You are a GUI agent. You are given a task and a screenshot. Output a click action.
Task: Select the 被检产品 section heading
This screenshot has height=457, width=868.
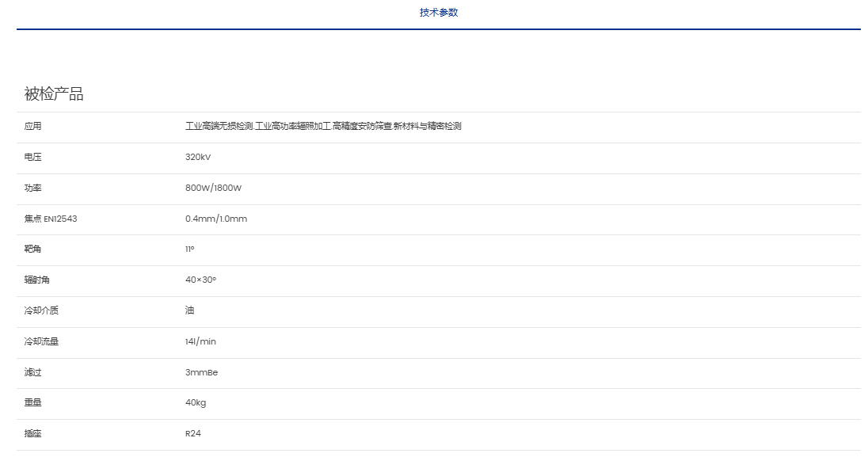(x=54, y=93)
